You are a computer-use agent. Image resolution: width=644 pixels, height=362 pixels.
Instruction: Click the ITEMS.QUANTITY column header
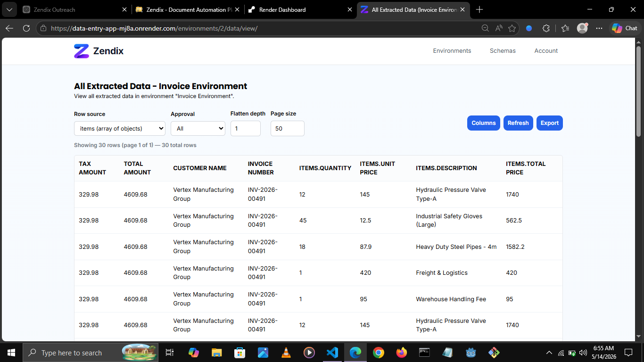tap(325, 168)
